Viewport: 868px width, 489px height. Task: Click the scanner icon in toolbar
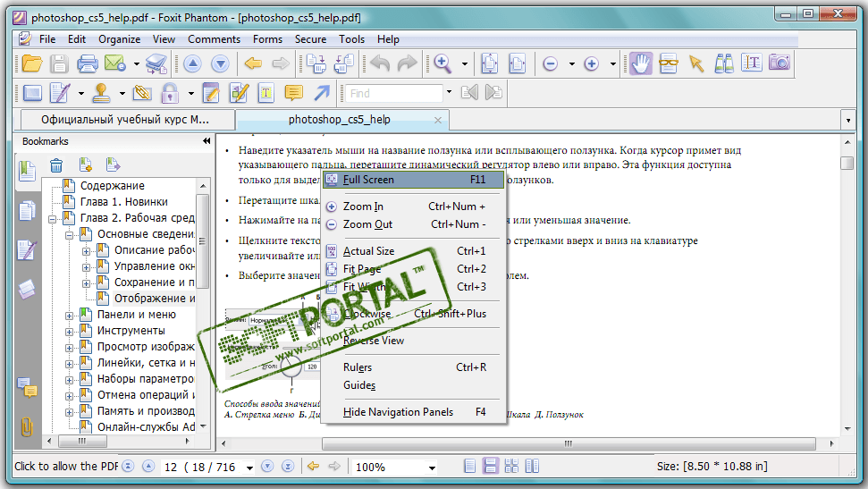156,63
